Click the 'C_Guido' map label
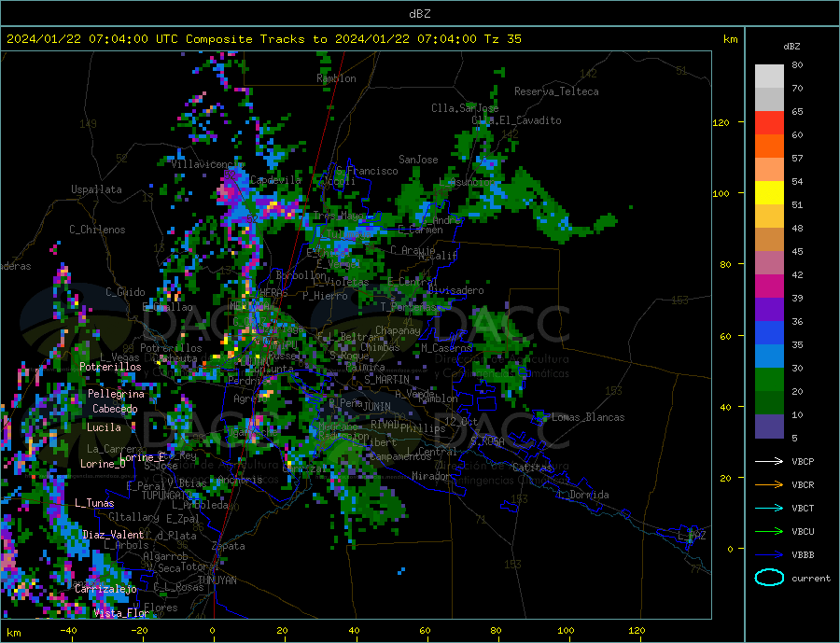The image size is (840, 643). tap(125, 292)
